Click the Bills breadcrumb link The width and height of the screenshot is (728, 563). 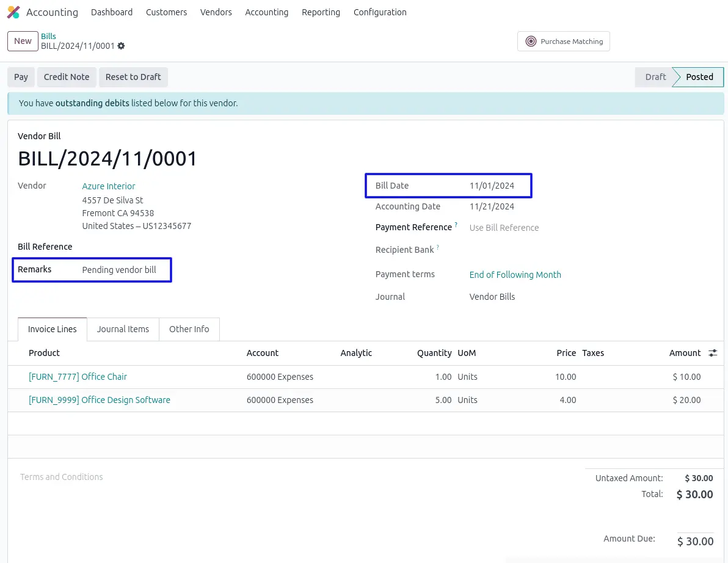(x=48, y=36)
